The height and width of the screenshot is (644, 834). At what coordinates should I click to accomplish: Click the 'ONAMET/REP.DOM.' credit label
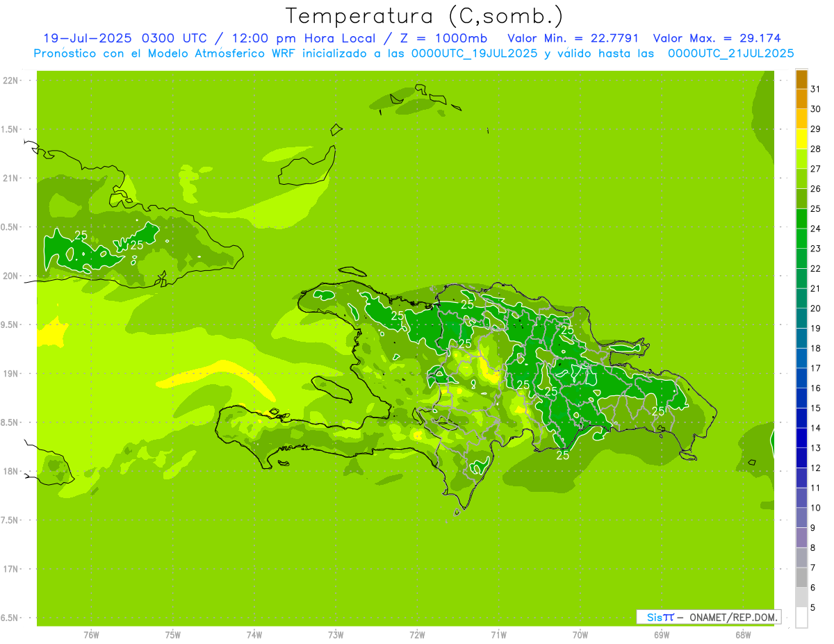[x=733, y=617]
